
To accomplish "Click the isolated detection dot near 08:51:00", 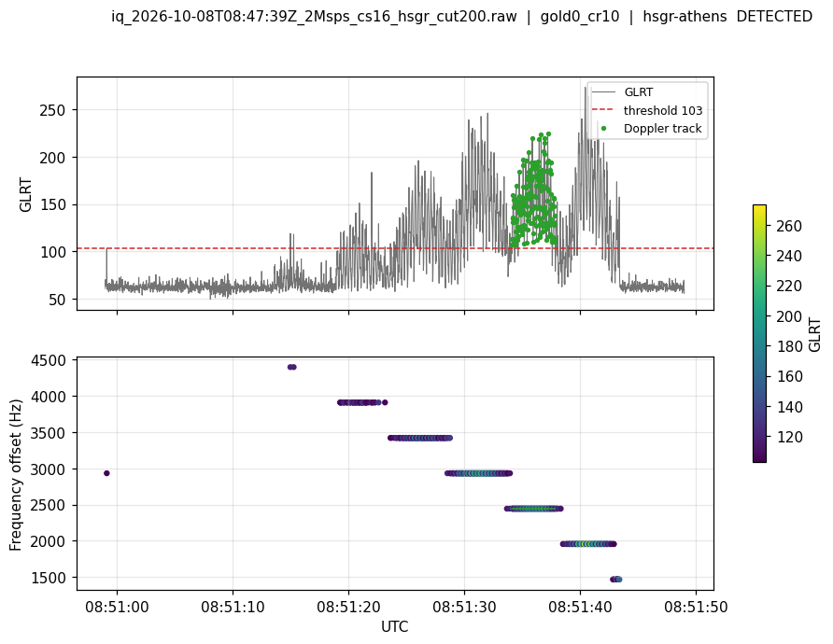I will pos(106,473).
